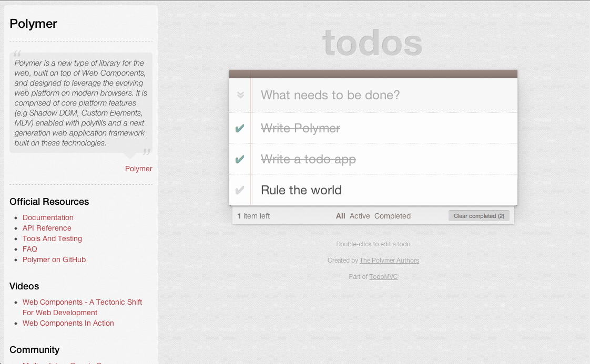Open the 'Documentation' resource link
Image resolution: width=590 pixels, height=364 pixels.
pos(48,218)
